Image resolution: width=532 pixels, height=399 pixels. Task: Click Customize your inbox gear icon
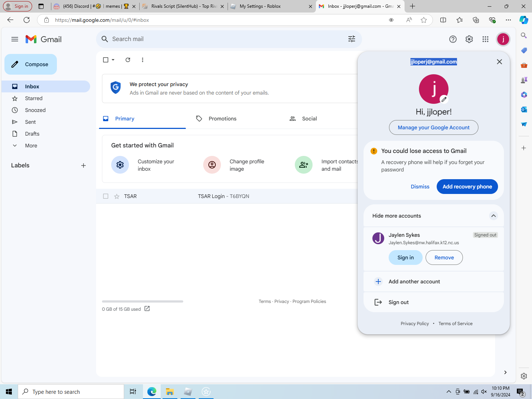pyautogui.click(x=120, y=165)
